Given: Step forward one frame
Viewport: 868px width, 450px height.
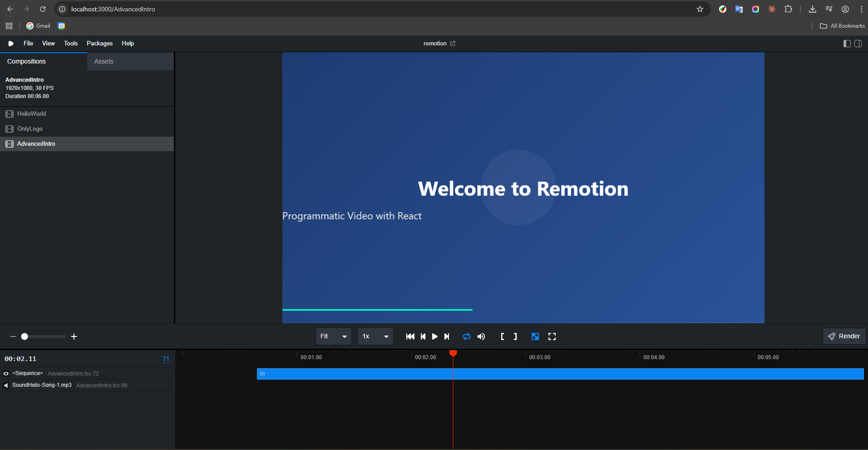Looking at the screenshot, I should coord(447,336).
